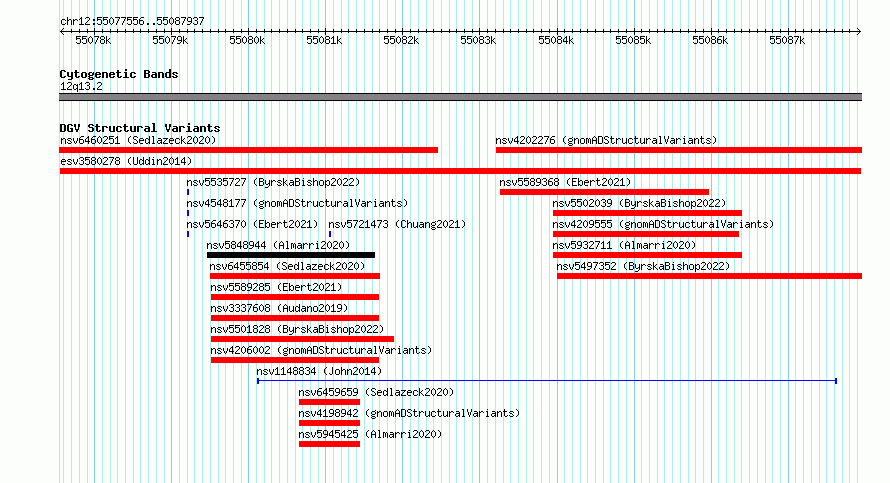Click the left arrow of the ruler
The width and height of the screenshot is (890, 483).
pos(62,31)
